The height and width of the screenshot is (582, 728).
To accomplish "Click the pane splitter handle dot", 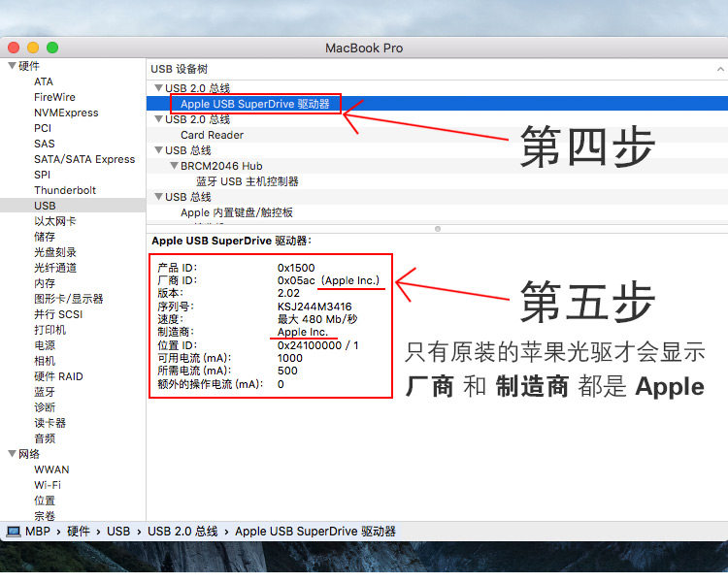I will pyautogui.click(x=438, y=229).
